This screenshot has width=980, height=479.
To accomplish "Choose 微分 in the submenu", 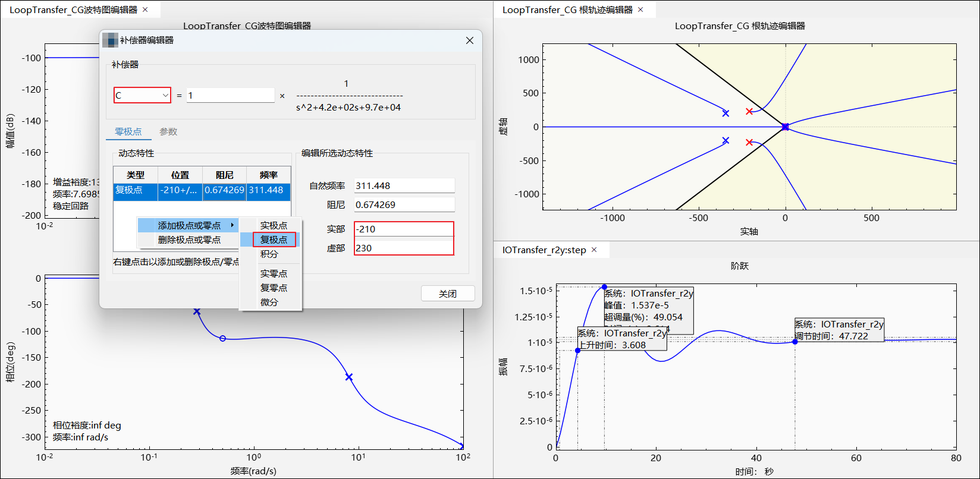I will point(269,302).
